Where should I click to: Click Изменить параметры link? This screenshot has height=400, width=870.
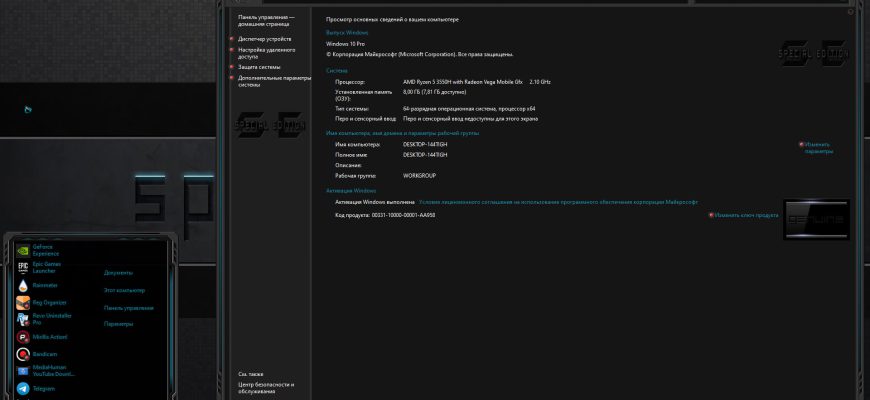point(818,148)
